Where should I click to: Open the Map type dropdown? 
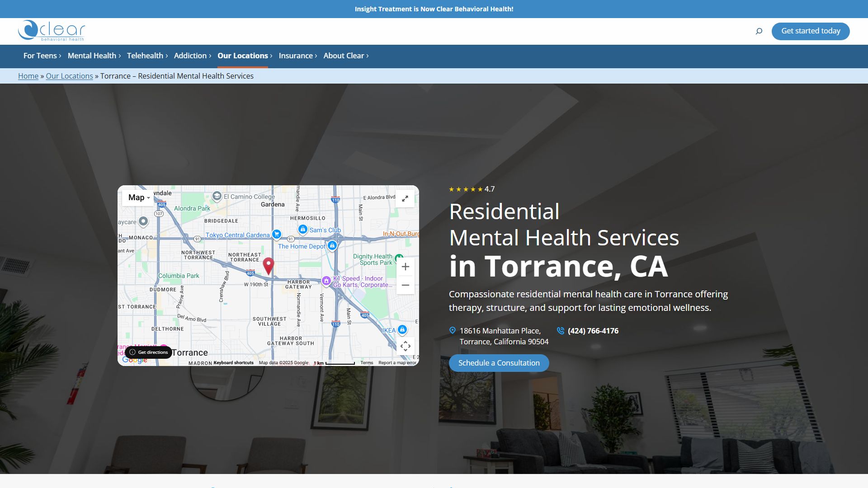[x=138, y=197]
